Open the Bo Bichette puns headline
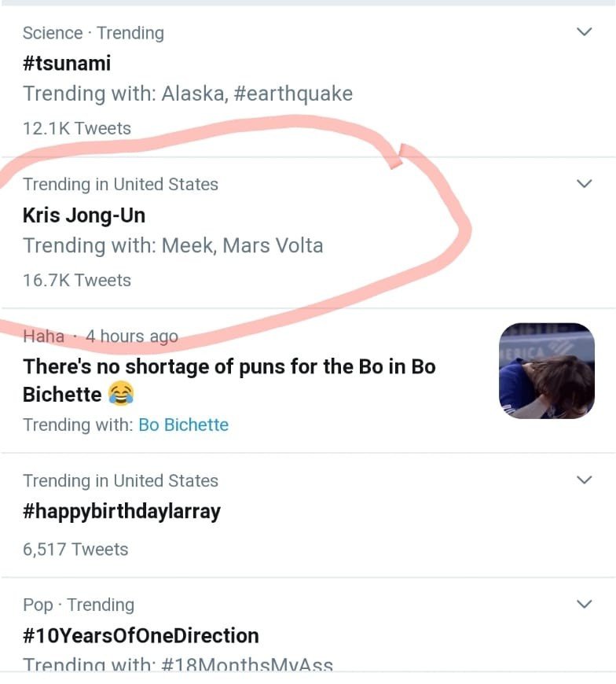The image size is (616, 684). pos(229,380)
